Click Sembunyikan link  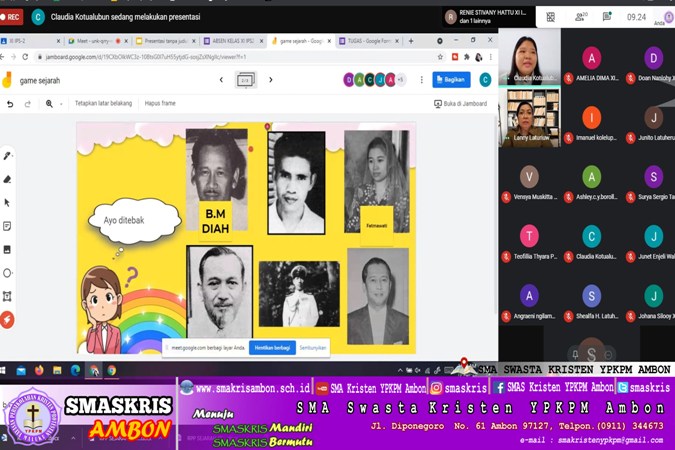click(x=313, y=348)
